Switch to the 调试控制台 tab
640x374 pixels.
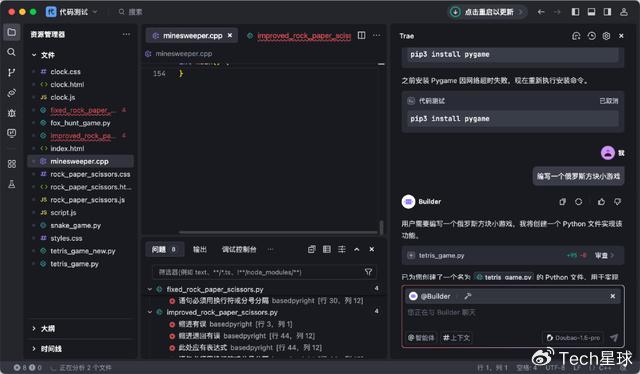click(239, 249)
